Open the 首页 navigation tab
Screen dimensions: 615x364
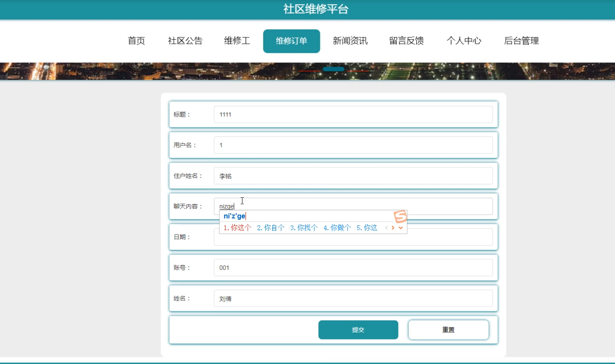pos(137,41)
